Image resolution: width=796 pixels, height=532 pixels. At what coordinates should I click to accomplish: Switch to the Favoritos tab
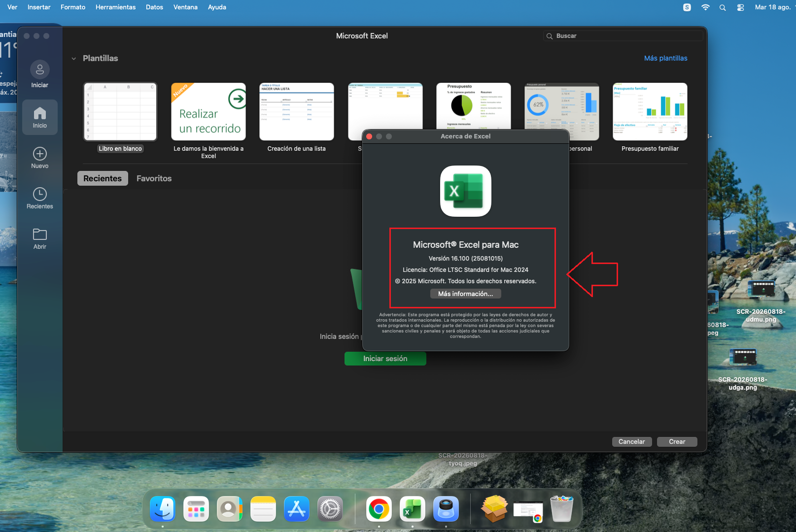[154, 178]
